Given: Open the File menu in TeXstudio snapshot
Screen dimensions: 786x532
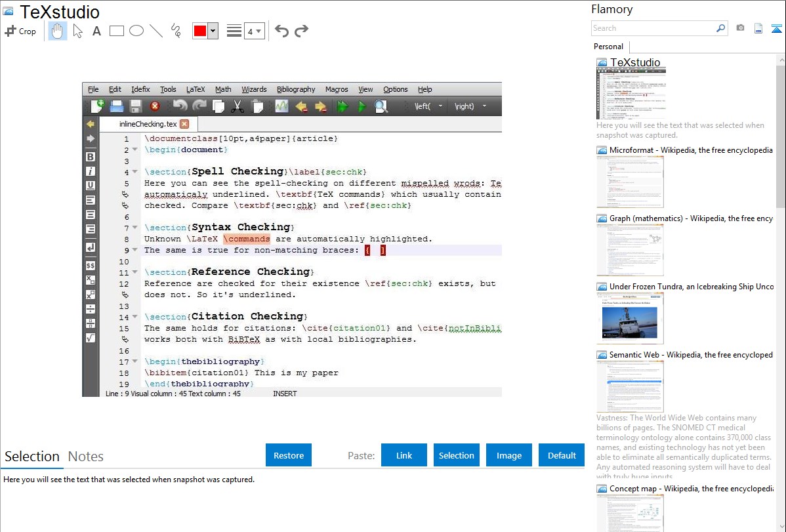Looking at the screenshot, I should pyautogui.click(x=93, y=89).
